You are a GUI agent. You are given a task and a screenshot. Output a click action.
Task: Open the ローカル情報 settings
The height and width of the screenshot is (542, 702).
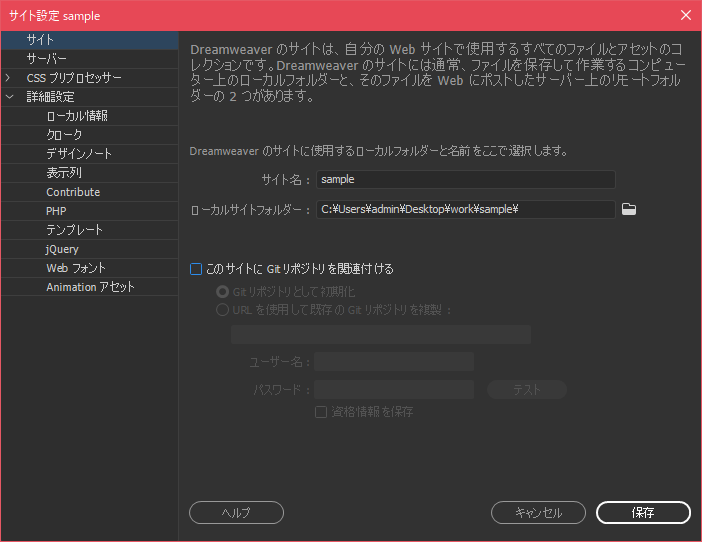90,116
